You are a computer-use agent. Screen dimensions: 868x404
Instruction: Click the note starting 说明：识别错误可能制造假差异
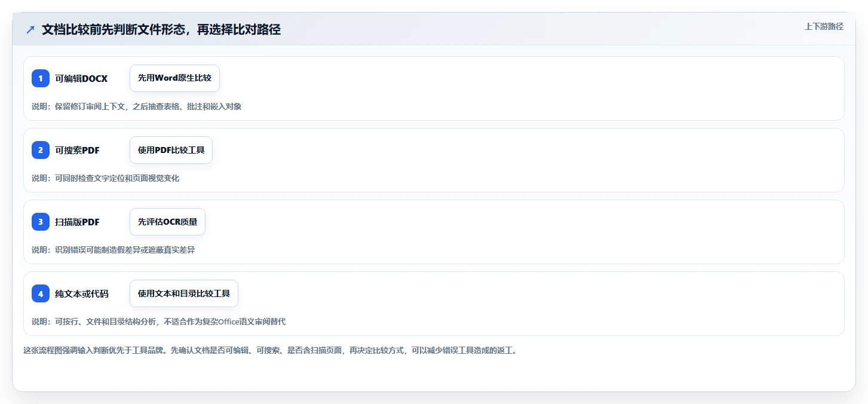pos(113,250)
